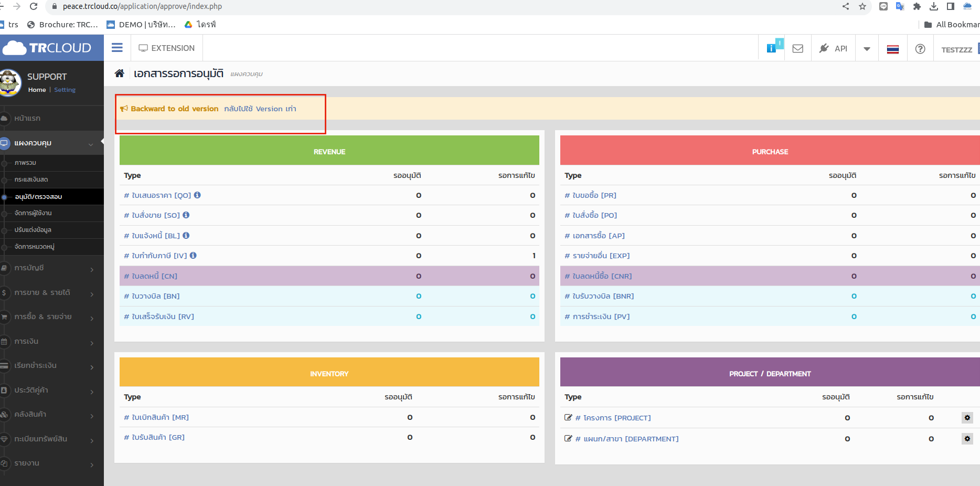The height and width of the screenshot is (486, 980).
Task: Open การชำระเงิน [PV] row link
Action: pos(597,316)
